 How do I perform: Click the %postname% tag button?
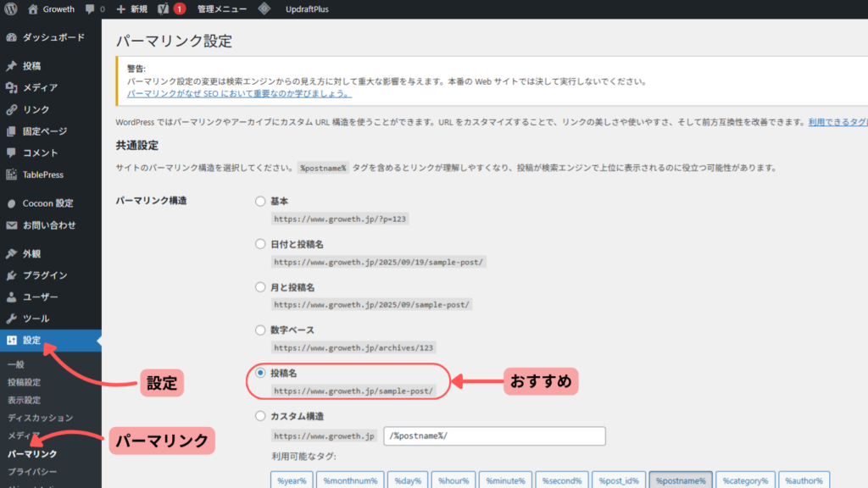click(681, 480)
